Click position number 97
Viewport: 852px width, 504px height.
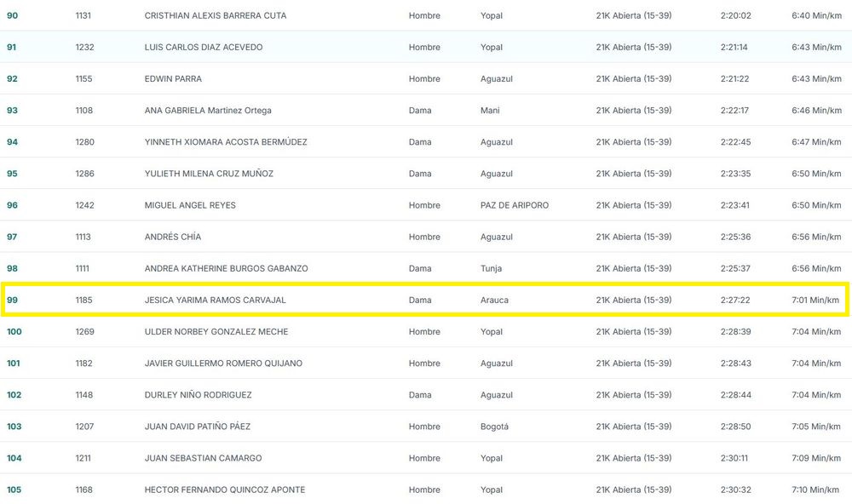[x=12, y=237]
